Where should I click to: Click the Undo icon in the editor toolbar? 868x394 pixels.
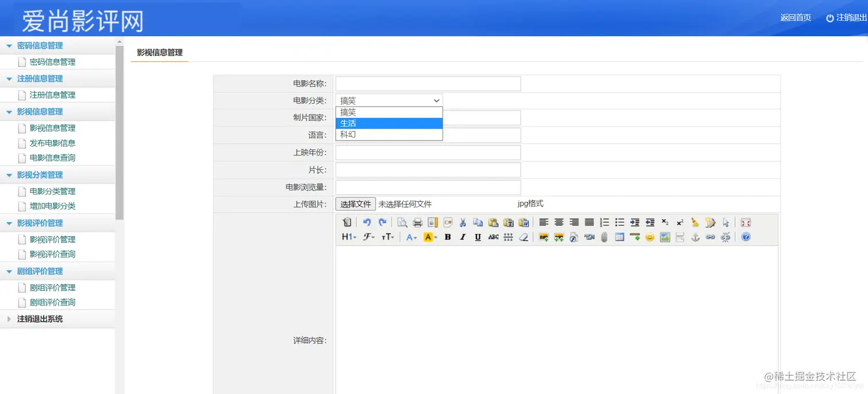[367, 222]
